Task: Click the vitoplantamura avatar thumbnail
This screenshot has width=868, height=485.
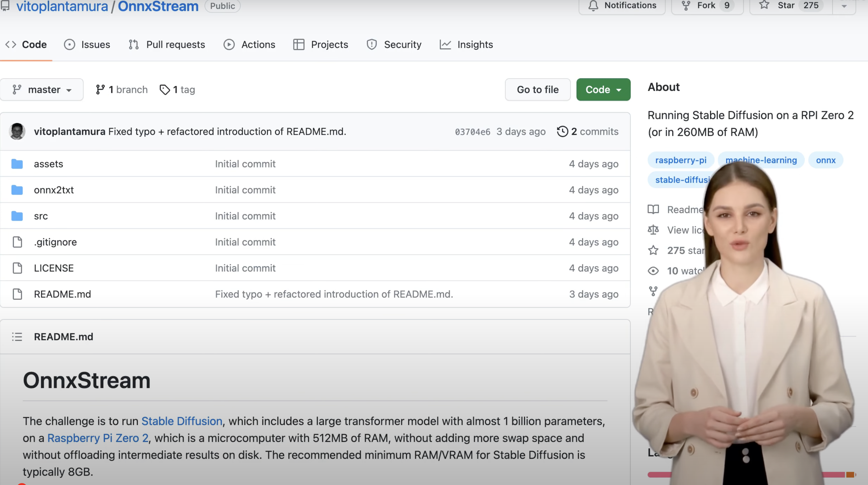Action: (x=17, y=131)
